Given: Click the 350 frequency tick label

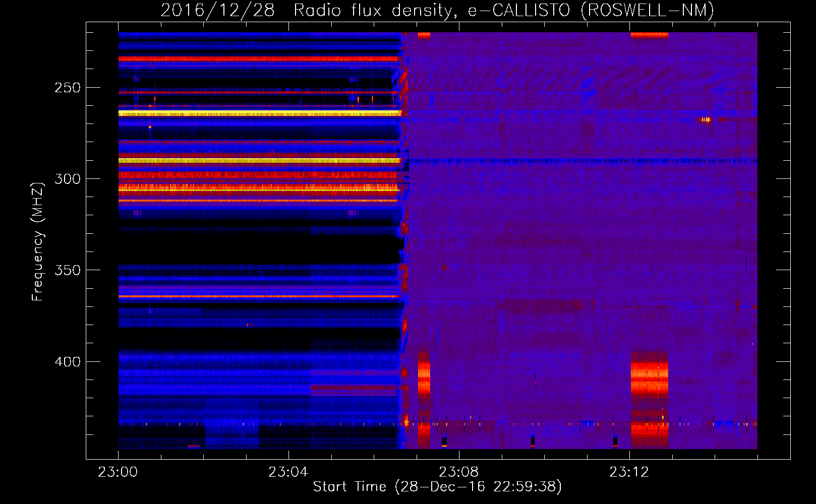Looking at the screenshot, I should (x=68, y=270).
